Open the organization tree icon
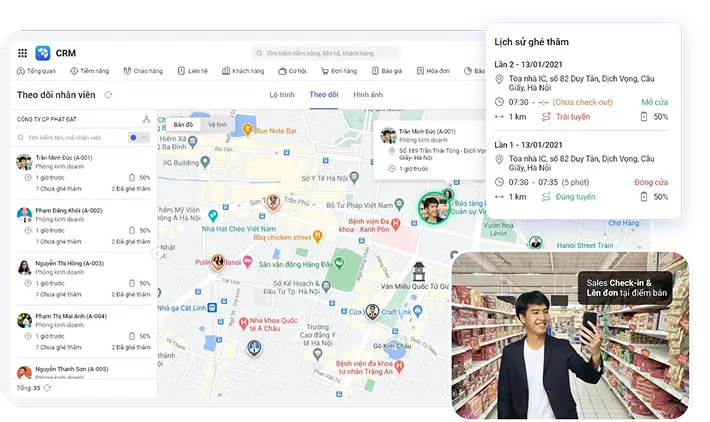710x422 pixels. coord(146,119)
